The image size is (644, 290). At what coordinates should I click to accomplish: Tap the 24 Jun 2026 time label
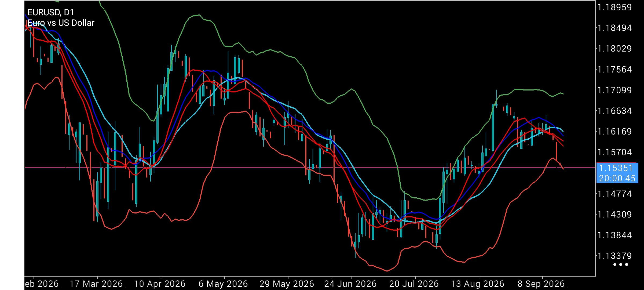tap(350, 284)
